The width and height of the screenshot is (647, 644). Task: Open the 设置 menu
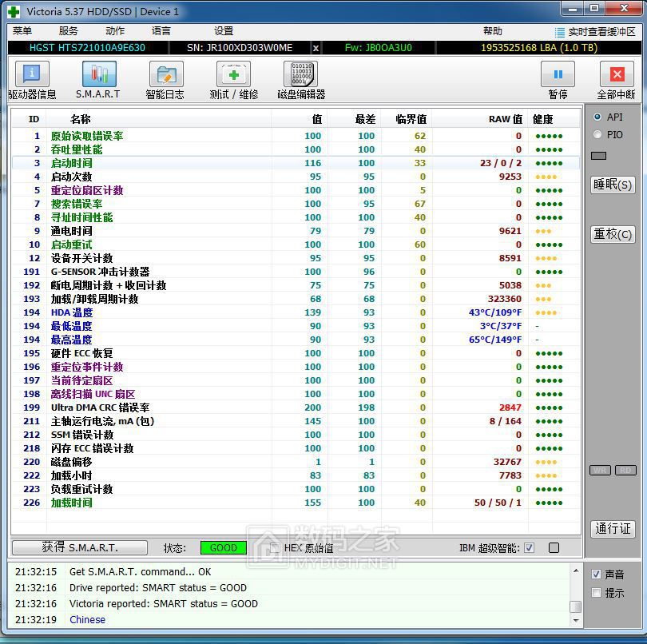pyautogui.click(x=224, y=31)
